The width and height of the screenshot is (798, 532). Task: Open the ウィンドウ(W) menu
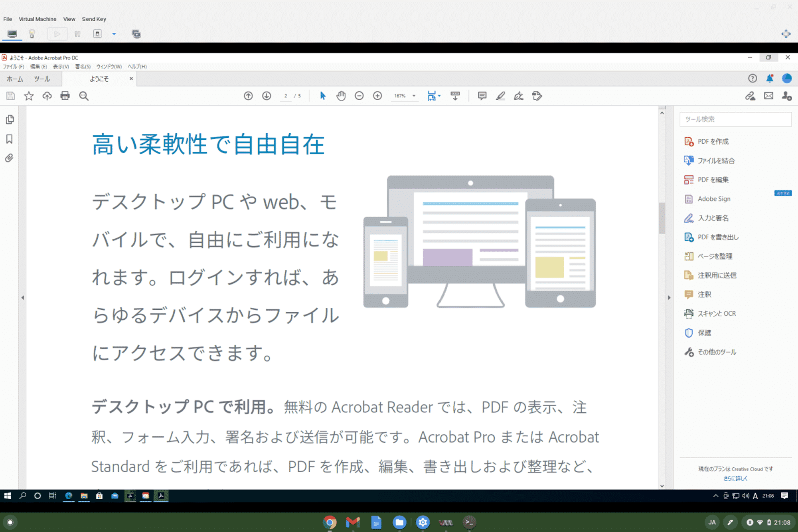[x=109, y=67]
